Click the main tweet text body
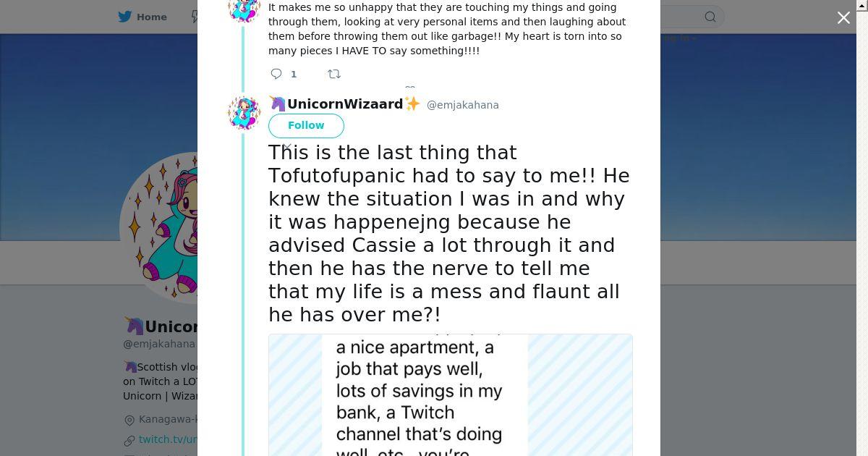868x456 pixels. point(448,233)
